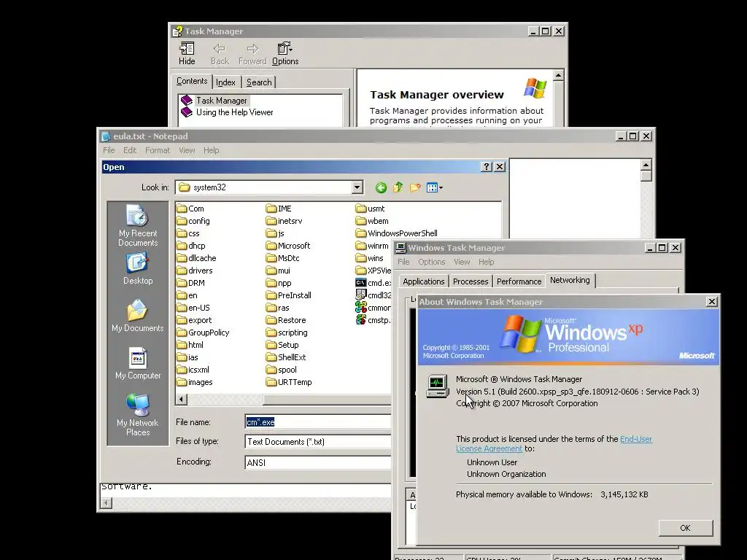Image resolution: width=747 pixels, height=560 pixels.
Task: Click the Files of type combo box
Action: pyautogui.click(x=318, y=442)
